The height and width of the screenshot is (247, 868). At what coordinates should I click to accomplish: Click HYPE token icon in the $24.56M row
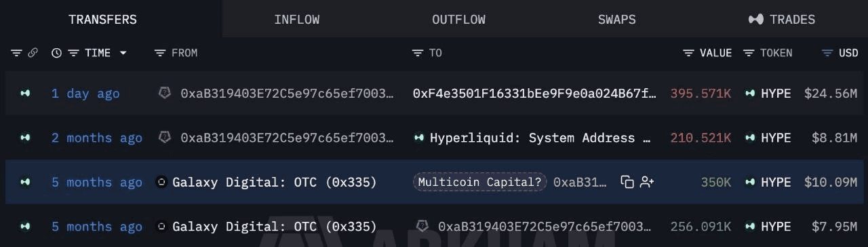click(x=750, y=94)
